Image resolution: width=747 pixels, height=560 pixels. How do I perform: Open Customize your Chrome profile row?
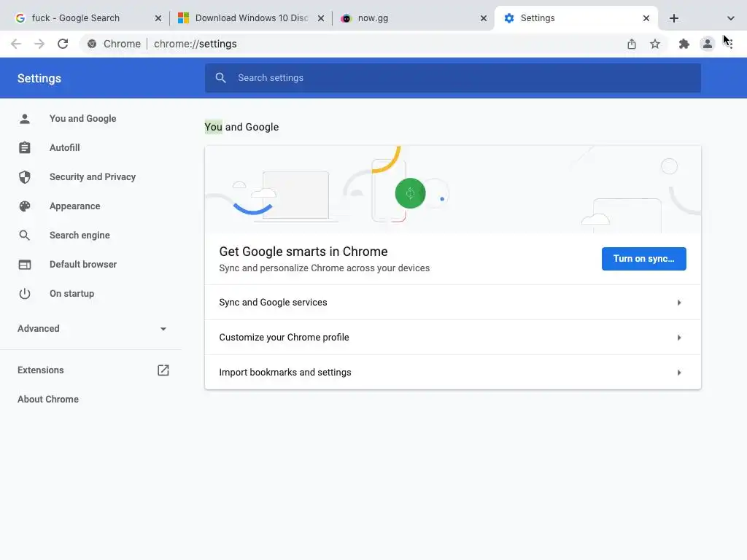(x=452, y=337)
